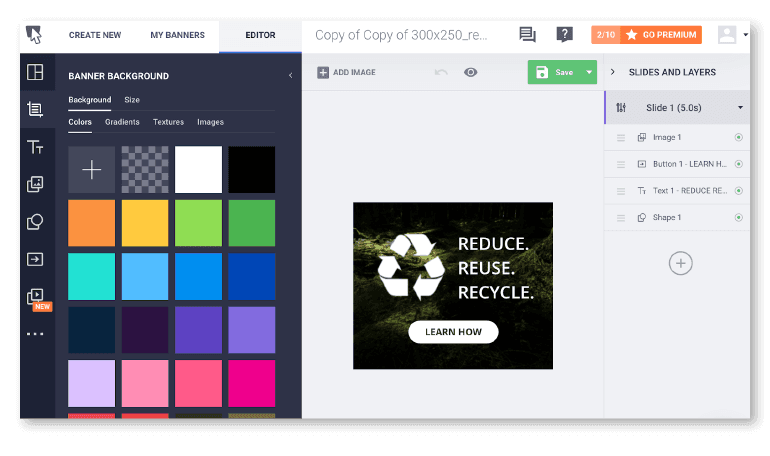Click the undo arrow icon
Image resolution: width=770 pixels, height=456 pixels.
coord(441,72)
